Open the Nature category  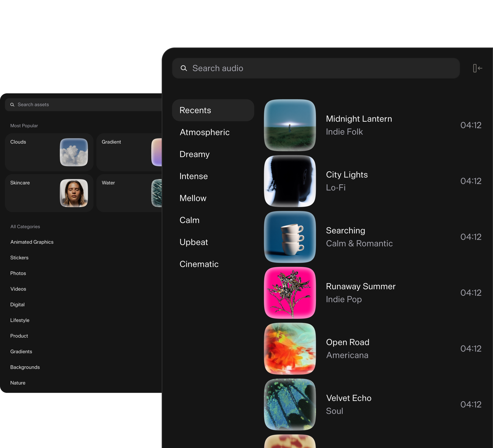(18, 383)
